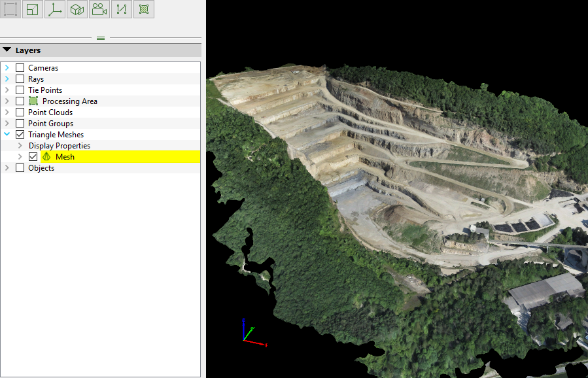The height and width of the screenshot is (378, 588).
Task: Select the camera tool in the toolbar
Action: [99, 9]
